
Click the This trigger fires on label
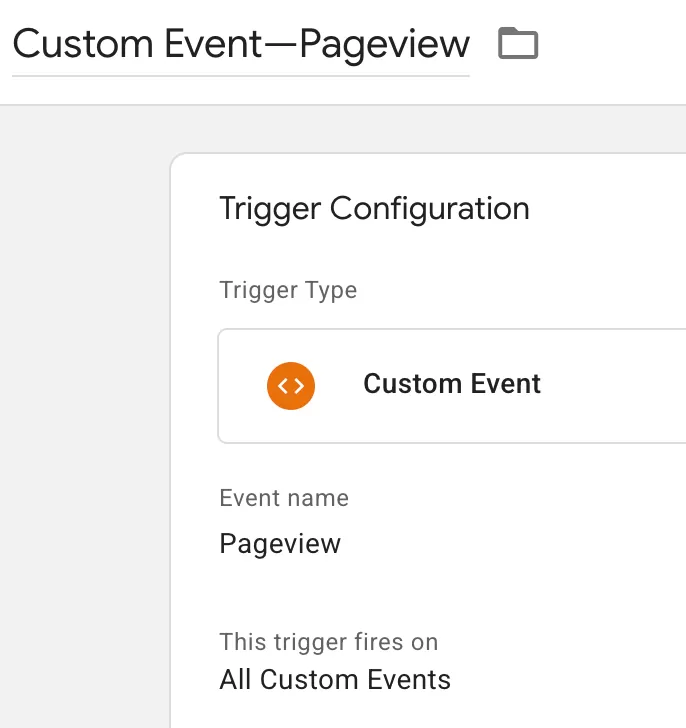329,642
